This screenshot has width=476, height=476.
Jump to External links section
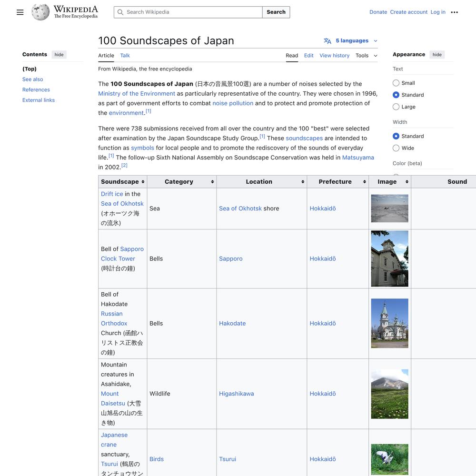tap(38, 100)
